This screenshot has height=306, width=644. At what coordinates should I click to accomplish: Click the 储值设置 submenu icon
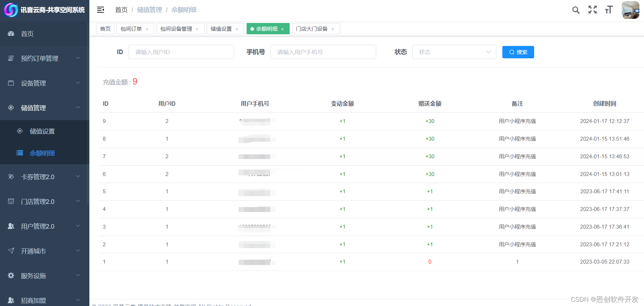[20, 131]
